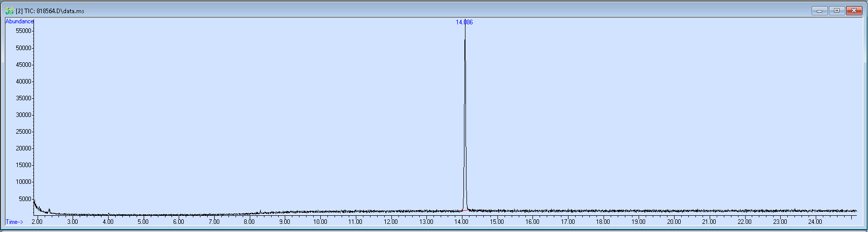Maximize the TIC chromatogram window
This screenshot has width=868, height=232.
837,11
